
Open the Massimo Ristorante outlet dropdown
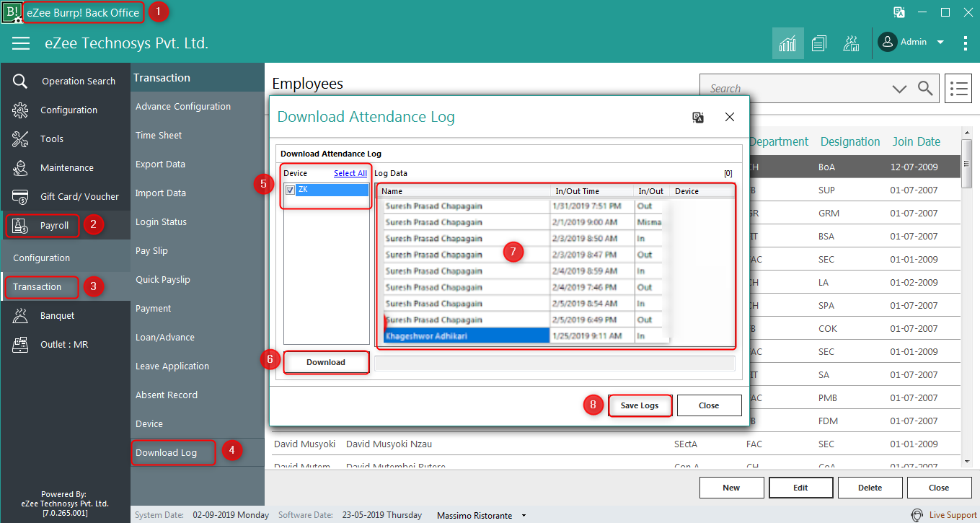tap(524, 516)
